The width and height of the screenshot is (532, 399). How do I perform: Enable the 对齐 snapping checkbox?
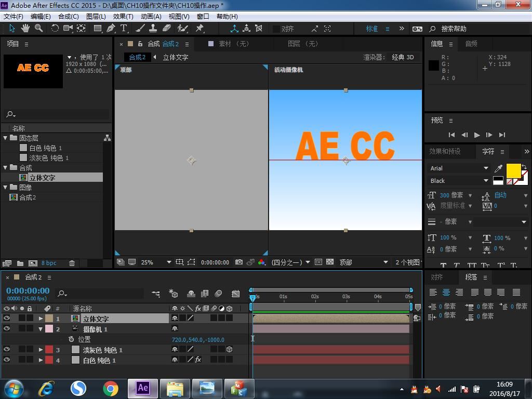coord(276,29)
